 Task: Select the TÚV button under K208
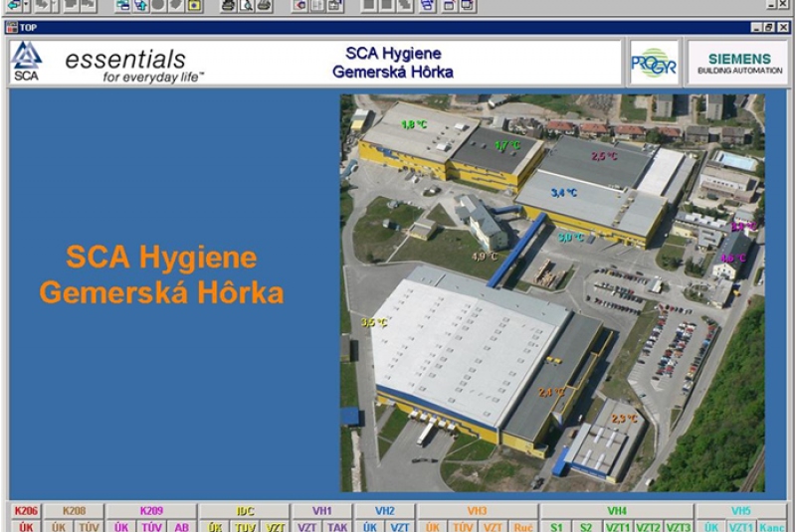(x=89, y=526)
